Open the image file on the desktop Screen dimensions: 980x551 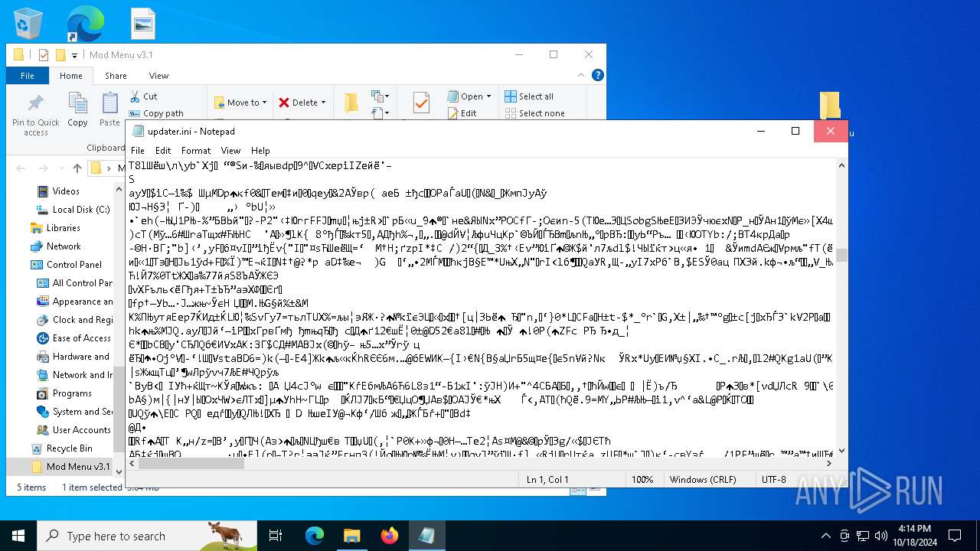pyautogui.click(x=143, y=24)
